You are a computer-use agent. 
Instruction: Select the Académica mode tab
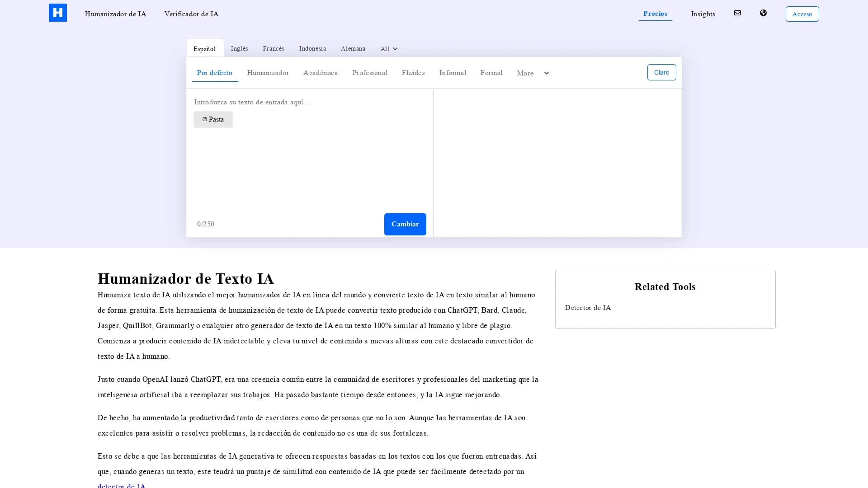(x=321, y=73)
